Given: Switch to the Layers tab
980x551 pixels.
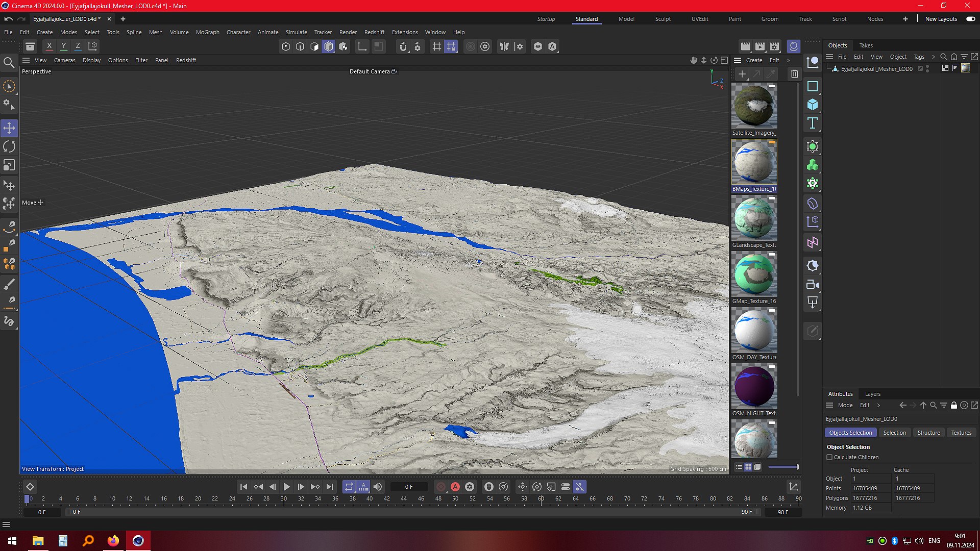Looking at the screenshot, I should pyautogui.click(x=872, y=394).
